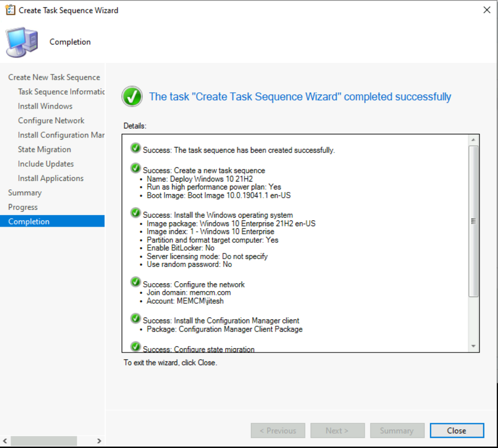
Task: Click green check beside 'task sequence has been created'
Action: click(135, 148)
